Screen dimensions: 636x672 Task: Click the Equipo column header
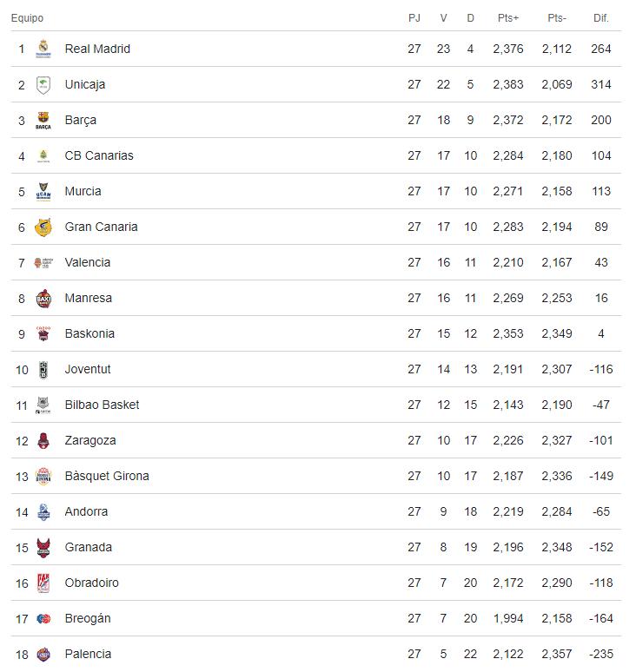(x=27, y=18)
